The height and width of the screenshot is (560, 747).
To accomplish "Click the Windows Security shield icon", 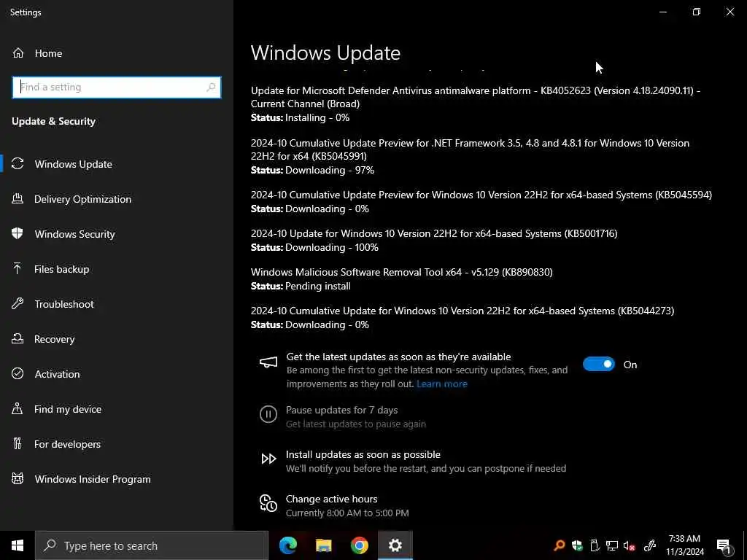I will [x=18, y=234].
